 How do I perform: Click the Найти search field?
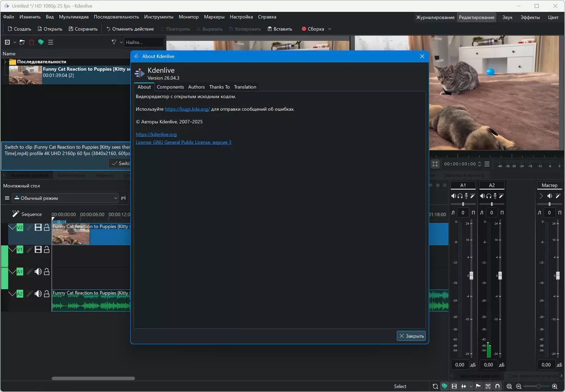144,42
